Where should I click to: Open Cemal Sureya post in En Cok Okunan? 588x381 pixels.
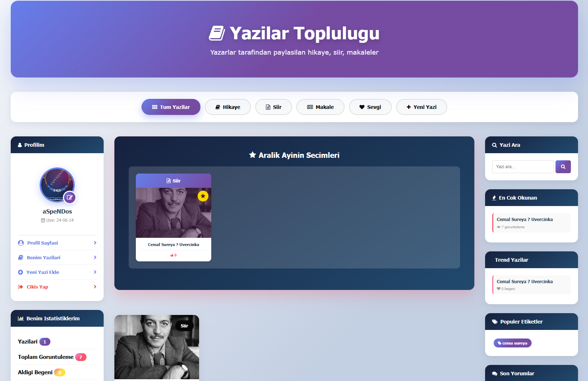tap(532, 223)
